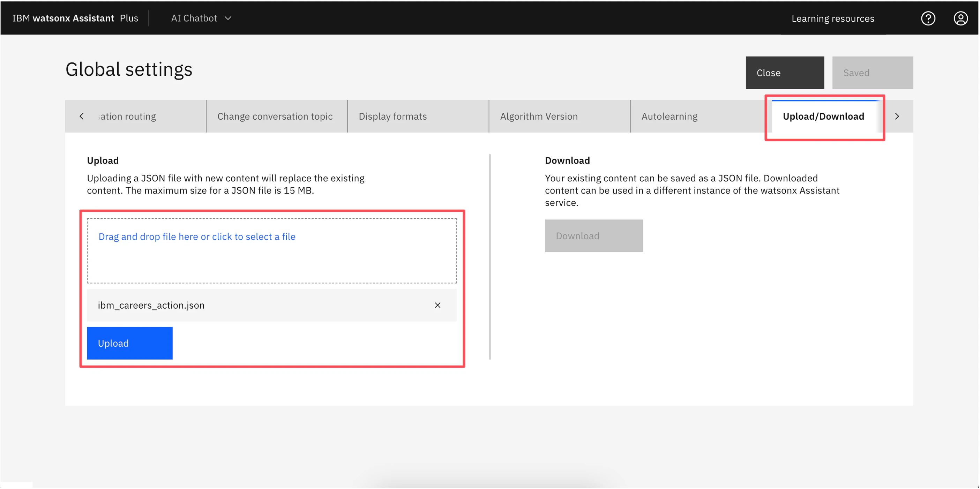Screen dimensions: 980x489
Task: Click IBM watsonx Assistant header title
Action: pyautogui.click(x=63, y=18)
